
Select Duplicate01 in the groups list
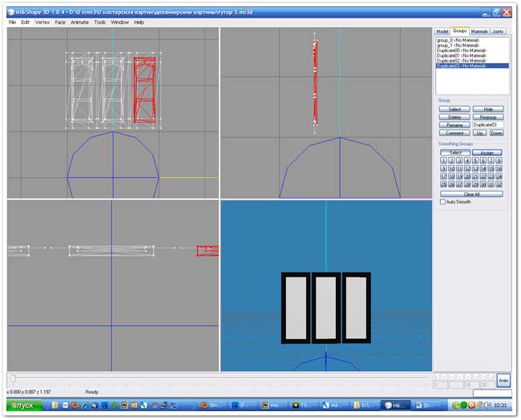pos(461,55)
